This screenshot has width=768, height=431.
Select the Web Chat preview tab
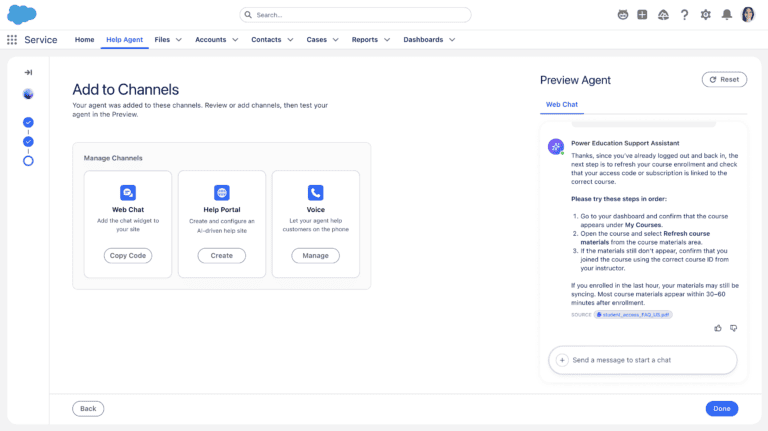click(x=562, y=104)
